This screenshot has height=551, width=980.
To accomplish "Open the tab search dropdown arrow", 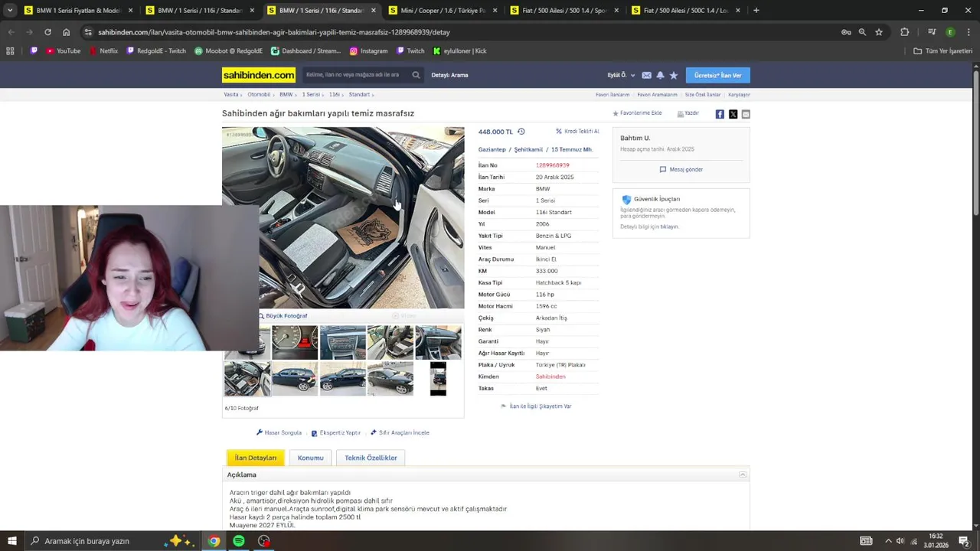I will click(x=10, y=11).
